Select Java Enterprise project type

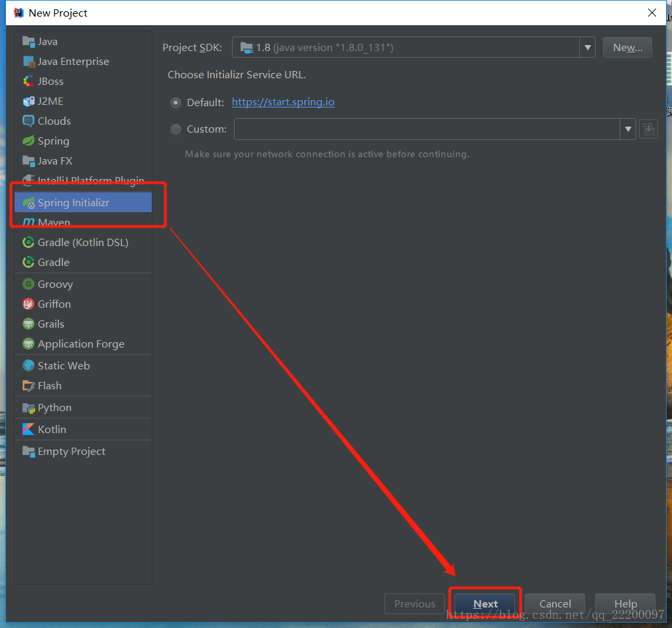pos(83,62)
